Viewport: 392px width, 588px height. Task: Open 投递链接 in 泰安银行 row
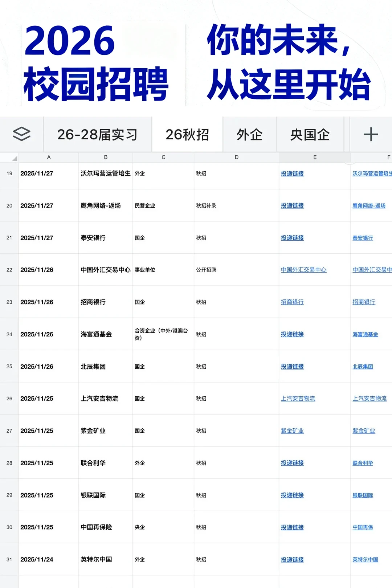coord(292,238)
